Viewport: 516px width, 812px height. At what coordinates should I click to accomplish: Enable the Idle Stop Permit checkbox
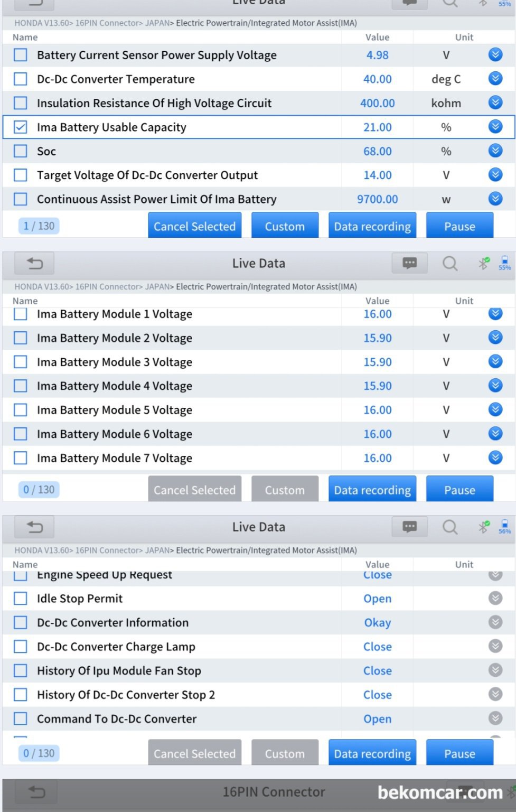pyautogui.click(x=21, y=599)
